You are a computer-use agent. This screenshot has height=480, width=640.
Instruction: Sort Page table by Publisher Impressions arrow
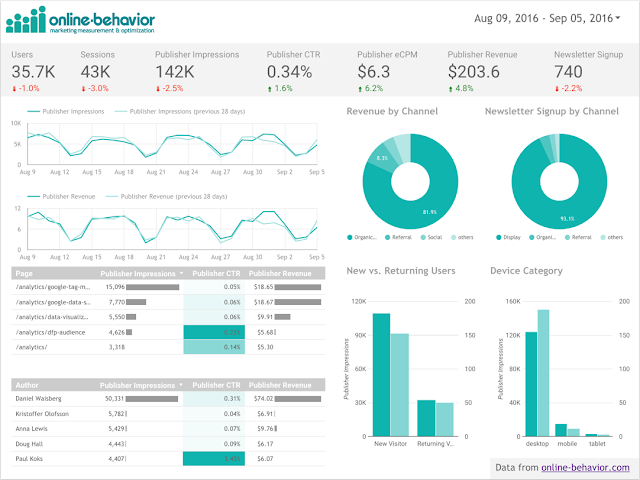181,273
